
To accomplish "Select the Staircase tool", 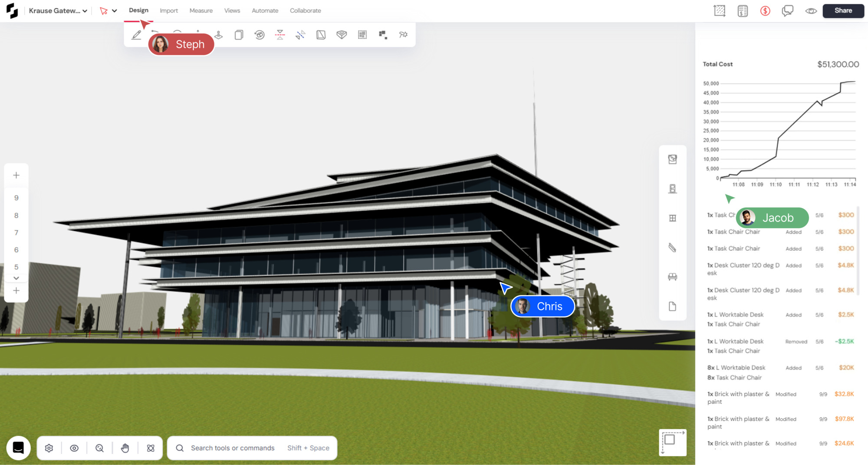I will point(673,248).
